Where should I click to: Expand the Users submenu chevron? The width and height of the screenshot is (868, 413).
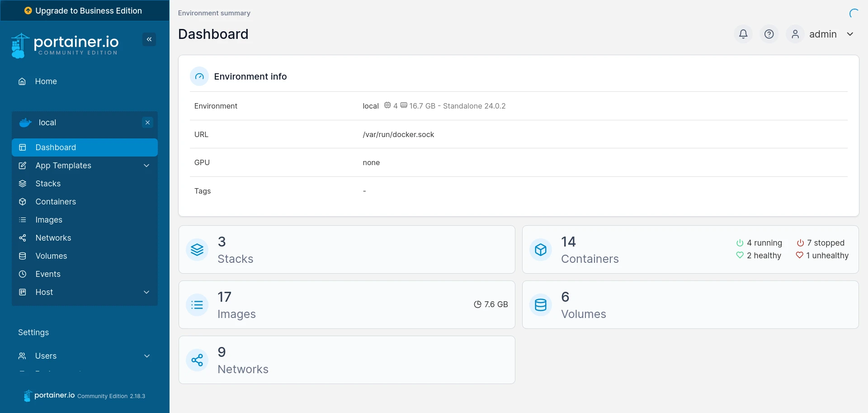click(x=147, y=356)
